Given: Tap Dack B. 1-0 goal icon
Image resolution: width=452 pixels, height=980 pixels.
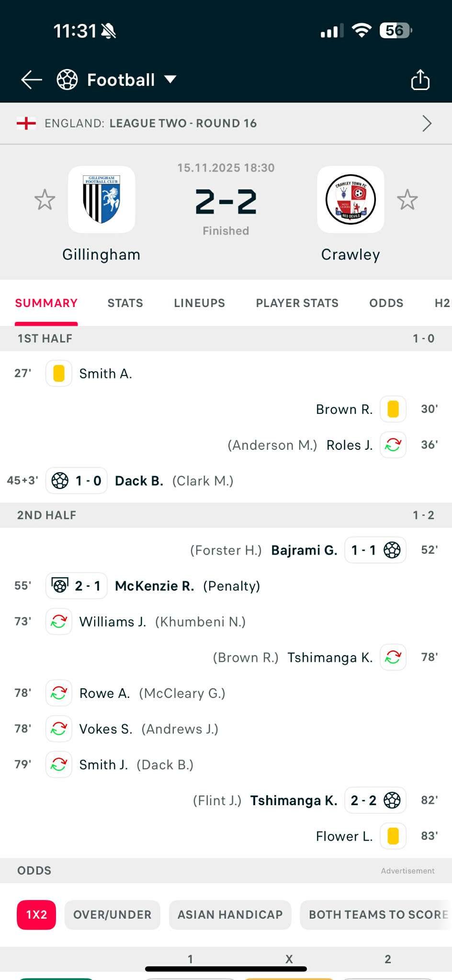Looking at the screenshot, I should 60,480.
